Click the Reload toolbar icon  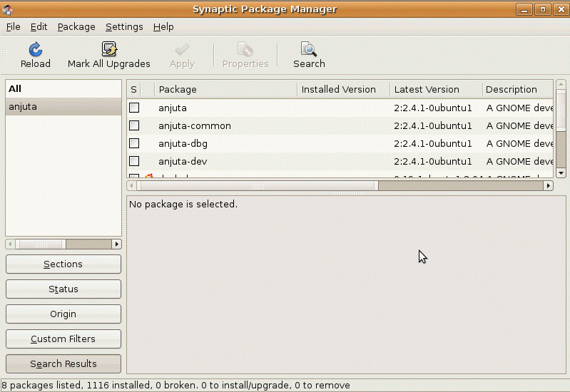[35, 50]
